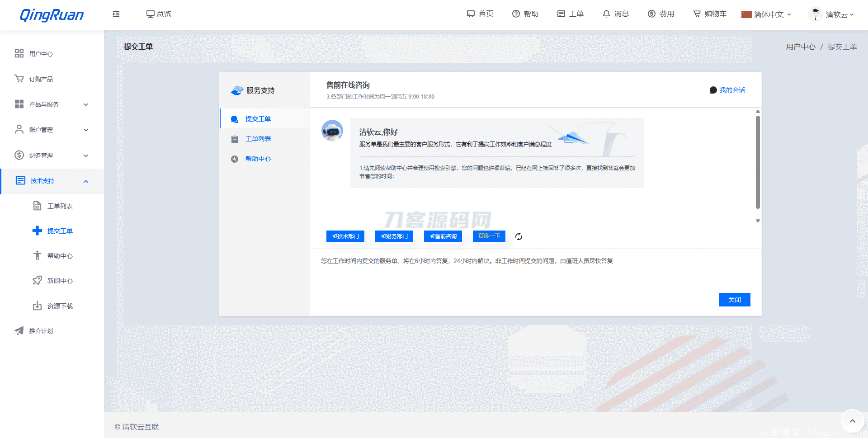The width and height of the screenshot is (868, 438).
Task: Click the chat scrollbar thumb
Action: pyautogui.click(x=758, y=162)
